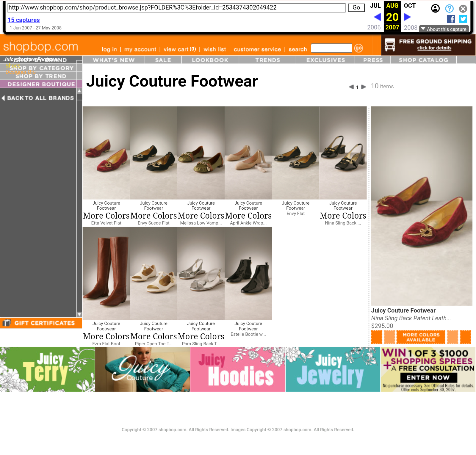Click sidebar scrollbar down arrow
476x455 pixels.
coord(79,314)
